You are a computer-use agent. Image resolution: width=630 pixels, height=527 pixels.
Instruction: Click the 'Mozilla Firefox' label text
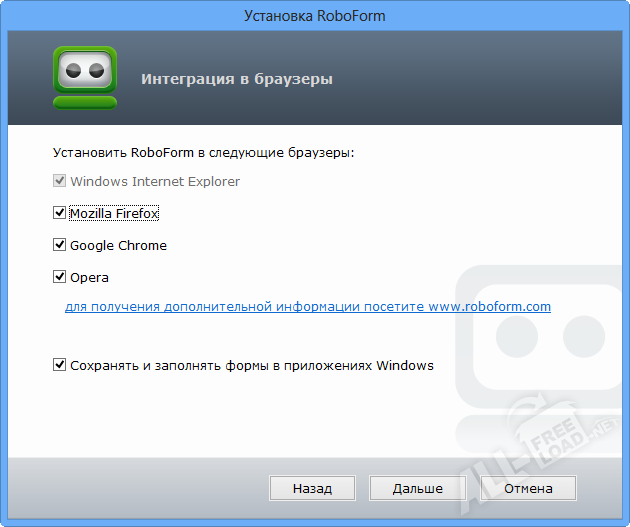(114, 213)
